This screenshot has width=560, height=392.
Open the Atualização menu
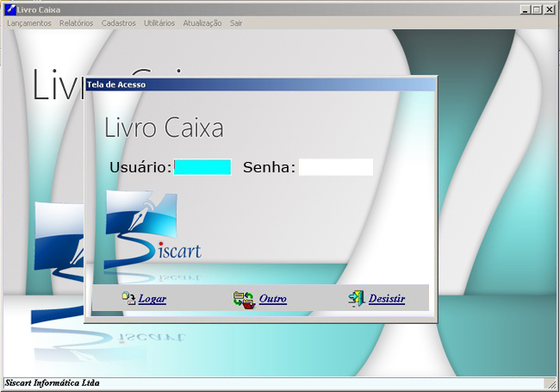coord(202,23)
